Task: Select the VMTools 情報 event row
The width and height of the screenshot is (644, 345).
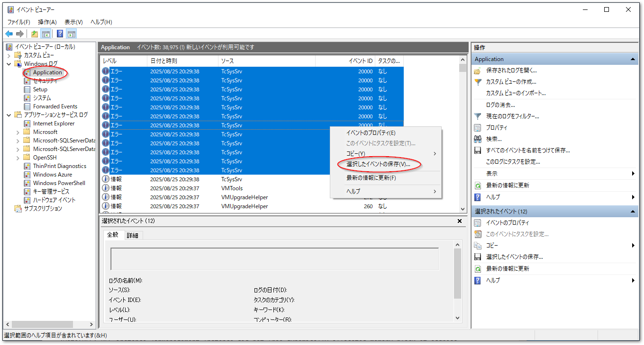Action: [252, 188]
